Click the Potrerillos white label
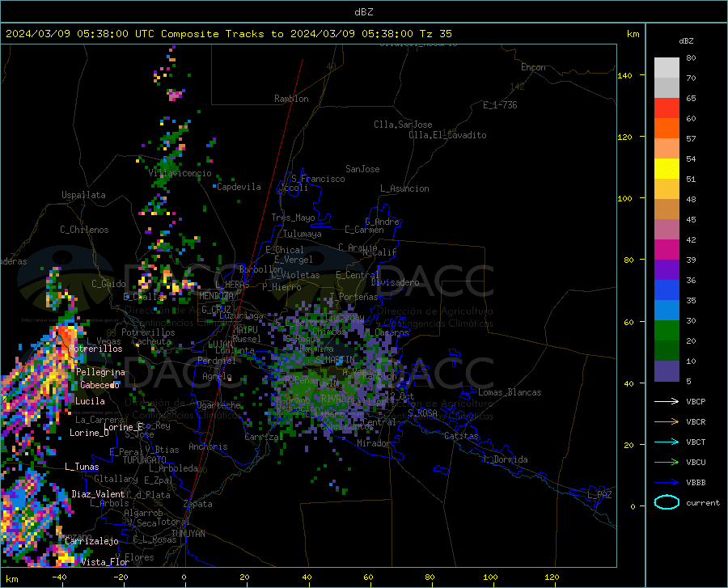Viewport: 728px width, 588px height. tap(95, 349)
